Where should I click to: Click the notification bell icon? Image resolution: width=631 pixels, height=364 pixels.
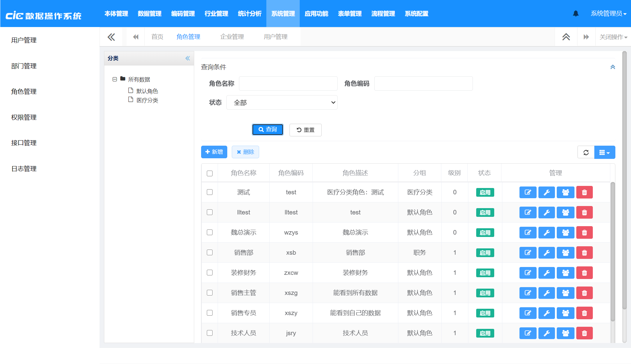[576, 14]
